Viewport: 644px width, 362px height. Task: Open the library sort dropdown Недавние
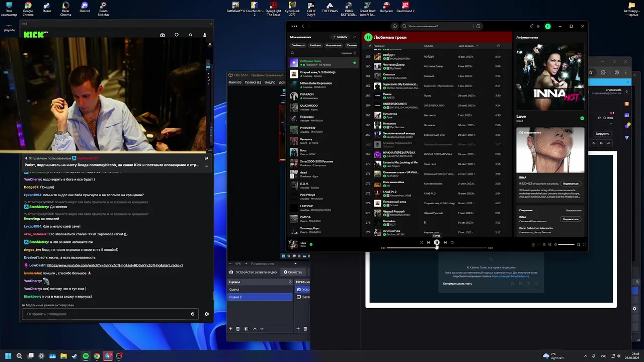tap(348, 53)
